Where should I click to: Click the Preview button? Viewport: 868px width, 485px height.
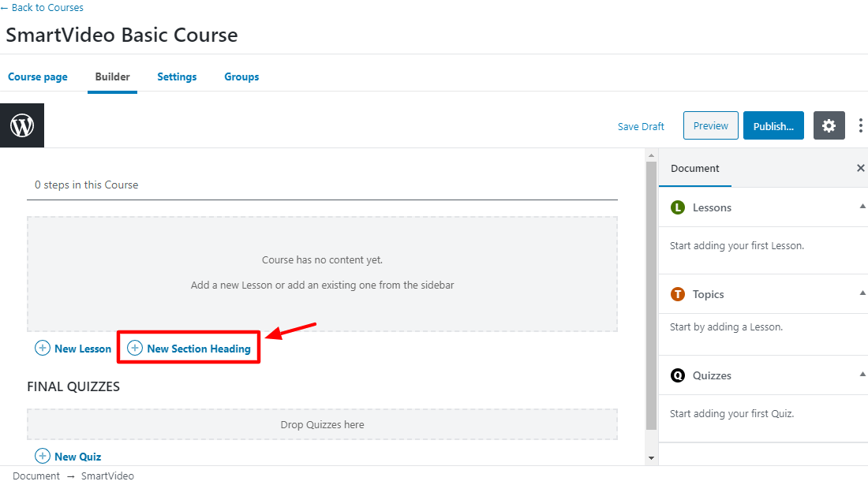(711, 125)
